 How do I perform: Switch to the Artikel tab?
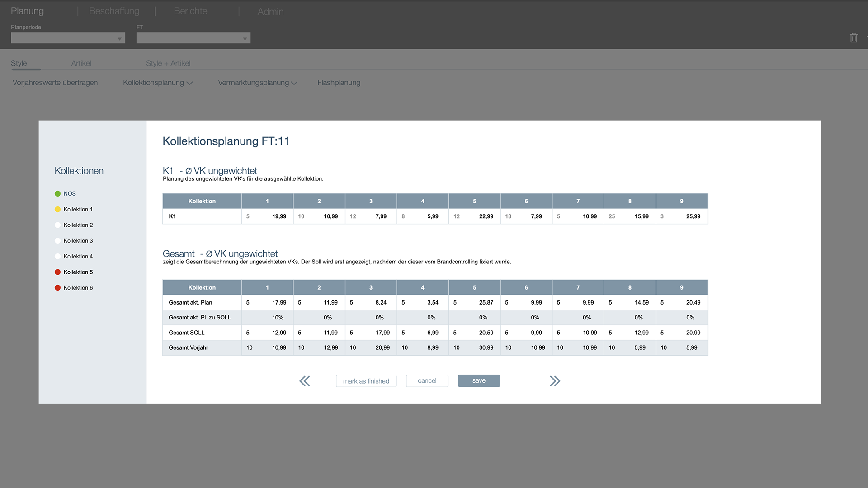[81, 63]
